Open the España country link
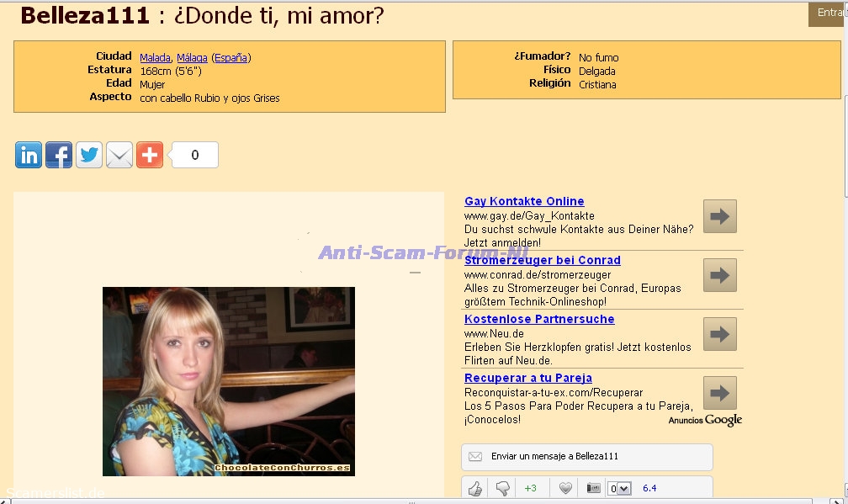Image resolution: width=848 pixels, height=504 pixels. pos(231,58)
